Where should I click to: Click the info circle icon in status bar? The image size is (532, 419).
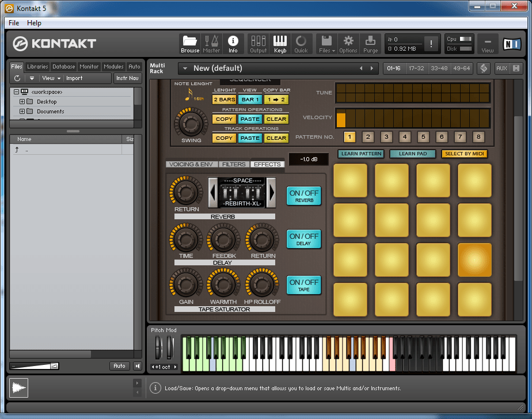(155, 388)
